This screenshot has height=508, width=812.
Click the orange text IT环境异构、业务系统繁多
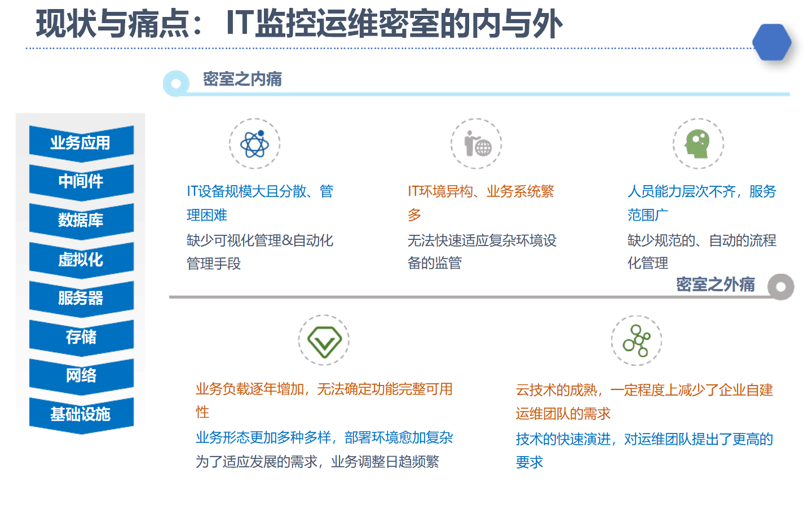tap(481, 203)
